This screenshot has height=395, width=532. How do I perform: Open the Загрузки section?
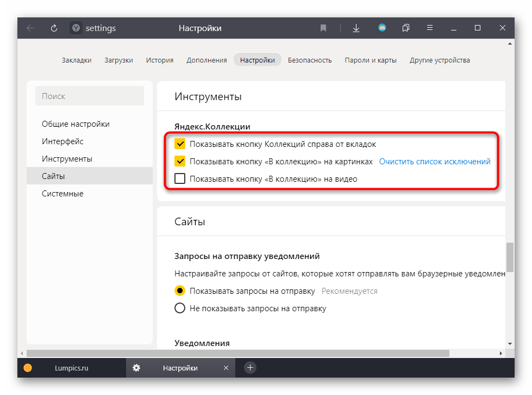[x=119, y=60]
